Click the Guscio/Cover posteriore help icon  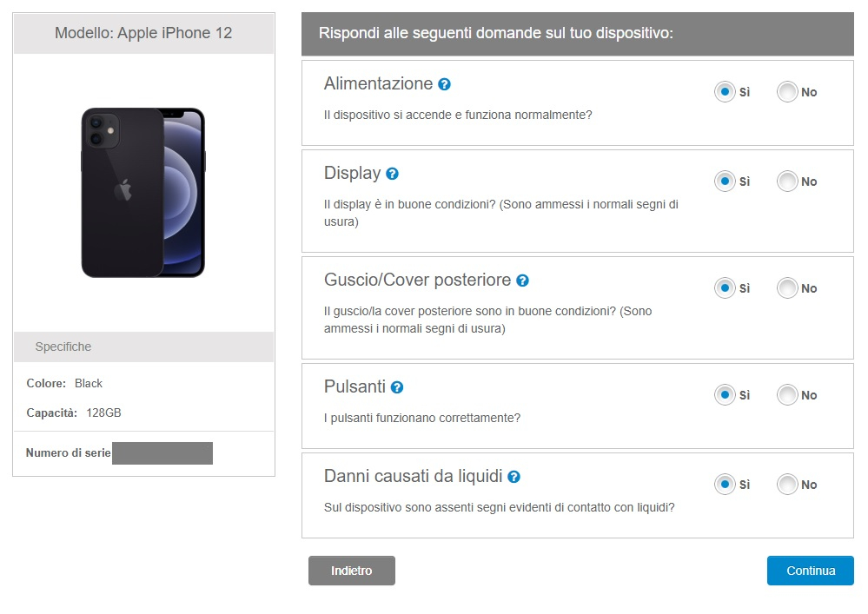[522, 281]
